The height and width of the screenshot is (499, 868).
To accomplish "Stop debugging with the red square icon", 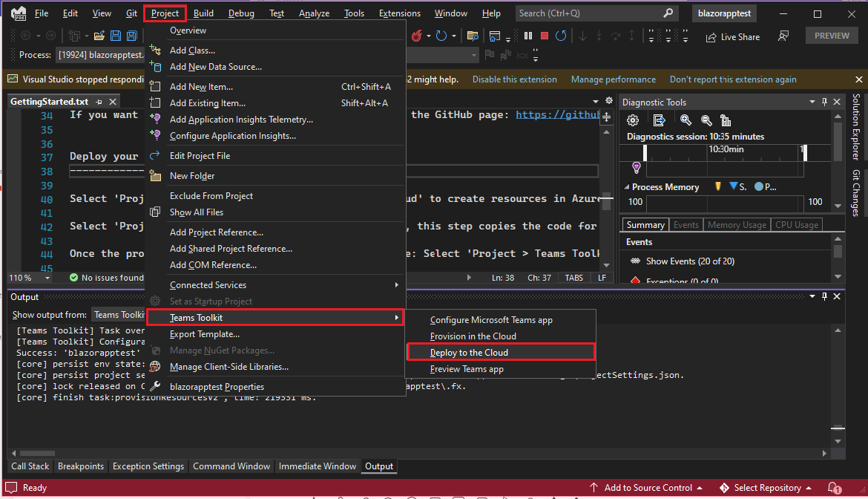I will click(x=544, y=36).
